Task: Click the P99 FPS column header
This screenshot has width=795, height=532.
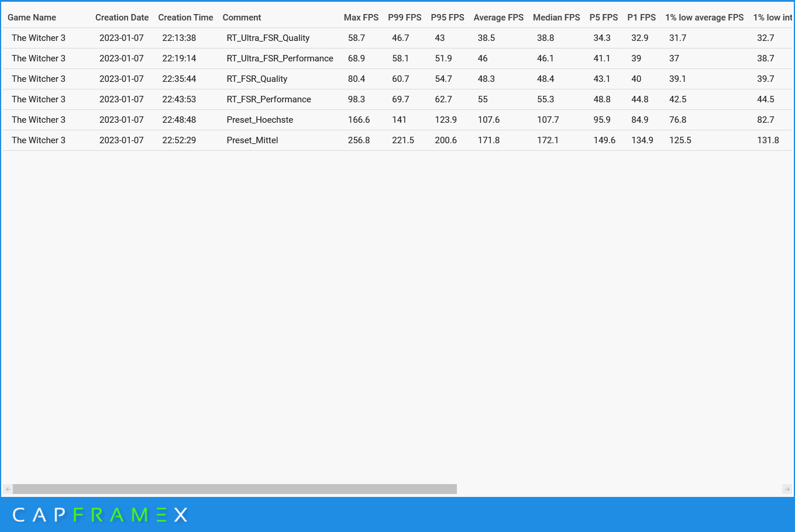Action: point(404,18)
